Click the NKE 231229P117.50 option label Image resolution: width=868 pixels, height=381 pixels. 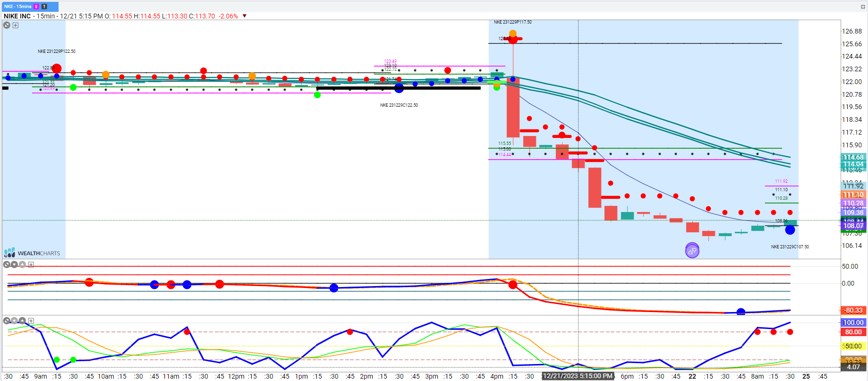pyautogui.click(x=513, y=22)
